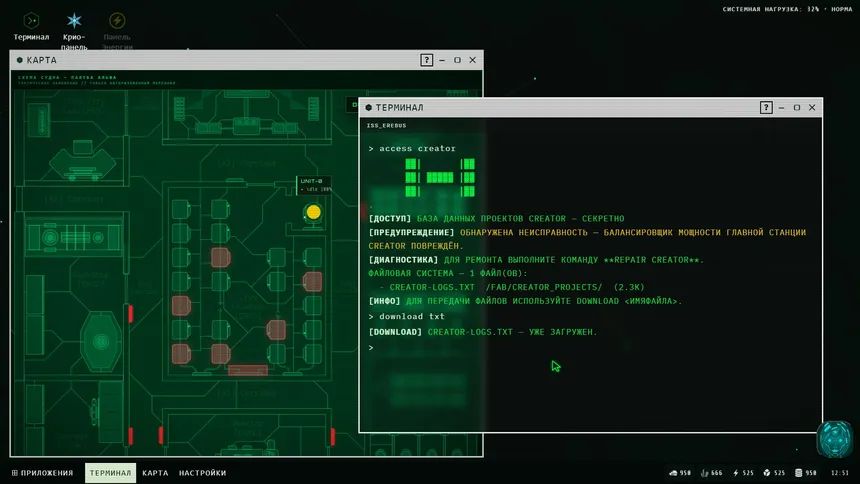860x484 pixels.
Task: Close the Терминал window
Action: [812, 108]
